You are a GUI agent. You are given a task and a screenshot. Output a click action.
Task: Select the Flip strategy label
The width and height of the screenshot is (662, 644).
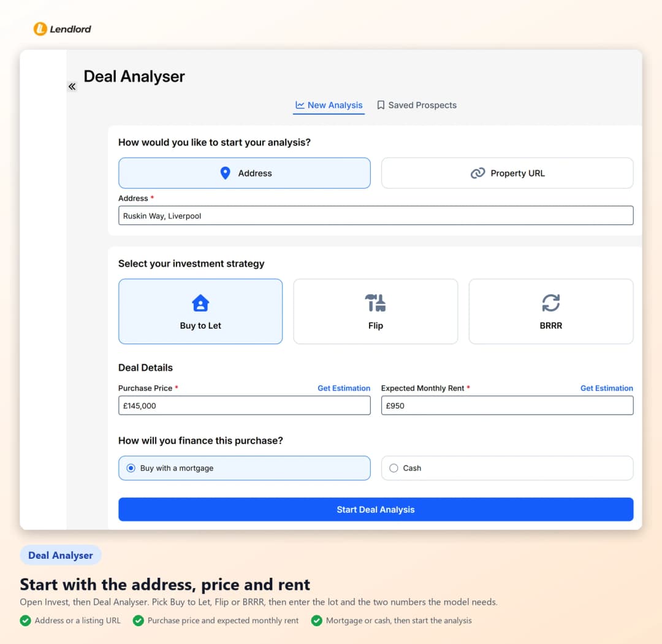(x=376, y=326)
